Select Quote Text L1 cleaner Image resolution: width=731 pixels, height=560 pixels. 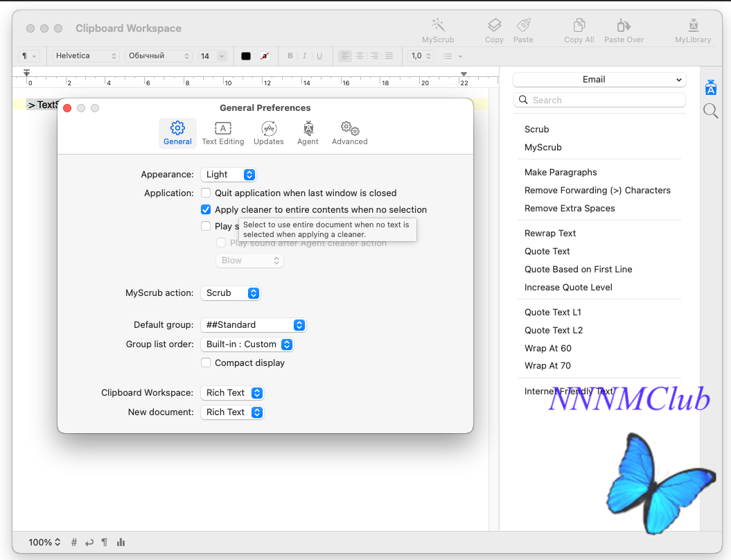(x=553, y=312)
